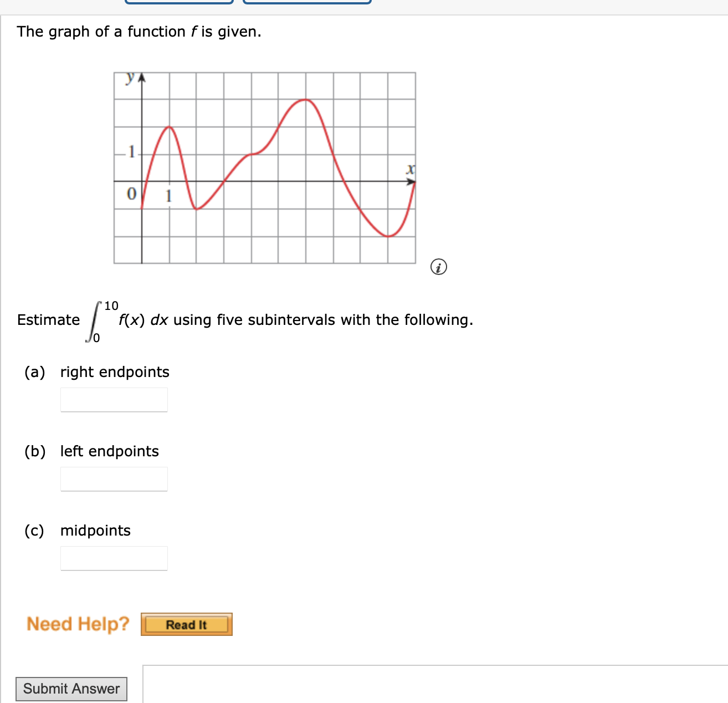Select the answer field for midpoints
Viewport: 728px width, 703px height.
pos(114,557)
